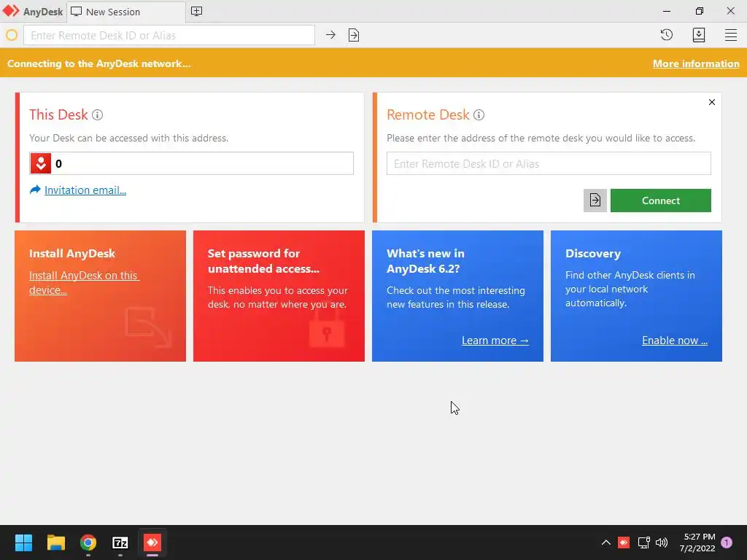Open File Explorer from the taskbar
Viewport: 747px width, 560px height.
[55, 542]
